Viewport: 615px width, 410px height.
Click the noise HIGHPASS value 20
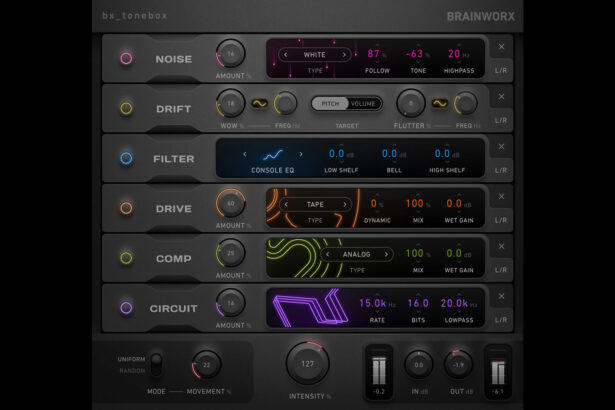pyautogui.click(x=454, y=54)
